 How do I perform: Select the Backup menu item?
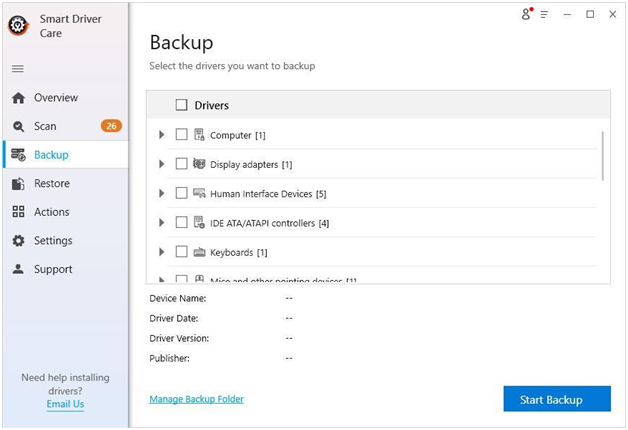click(x=66, y=155)
